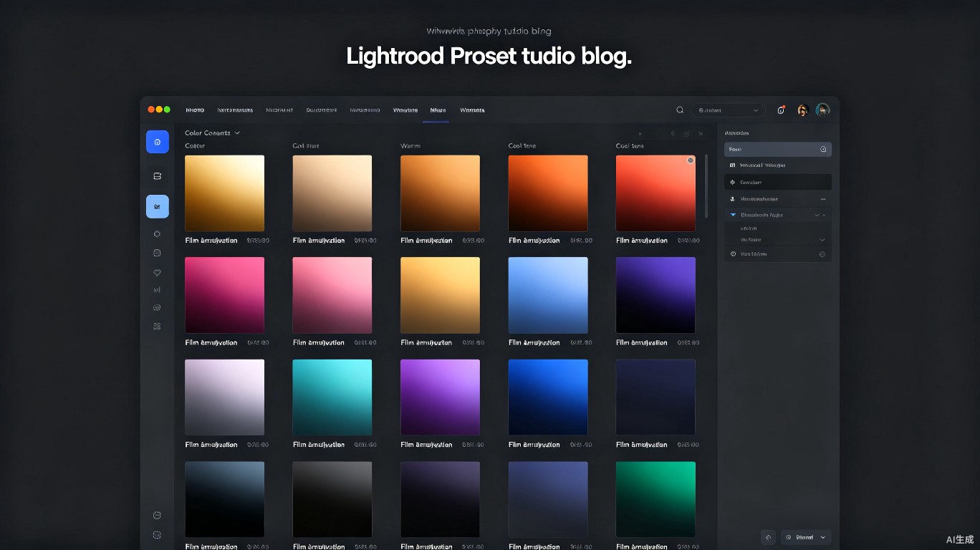Click the search icon inside the right panel field
The width and height of the screenshot is (980, 550).
[823, 150]
